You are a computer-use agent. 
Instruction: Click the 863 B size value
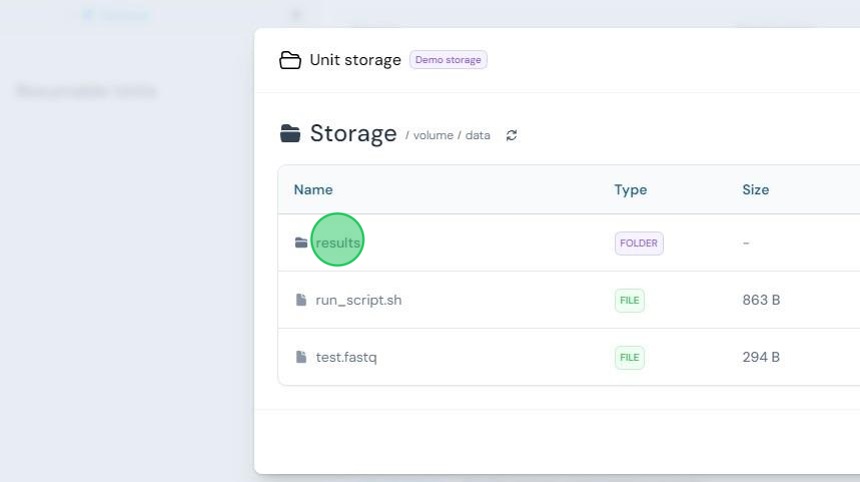tap(761, 300)
